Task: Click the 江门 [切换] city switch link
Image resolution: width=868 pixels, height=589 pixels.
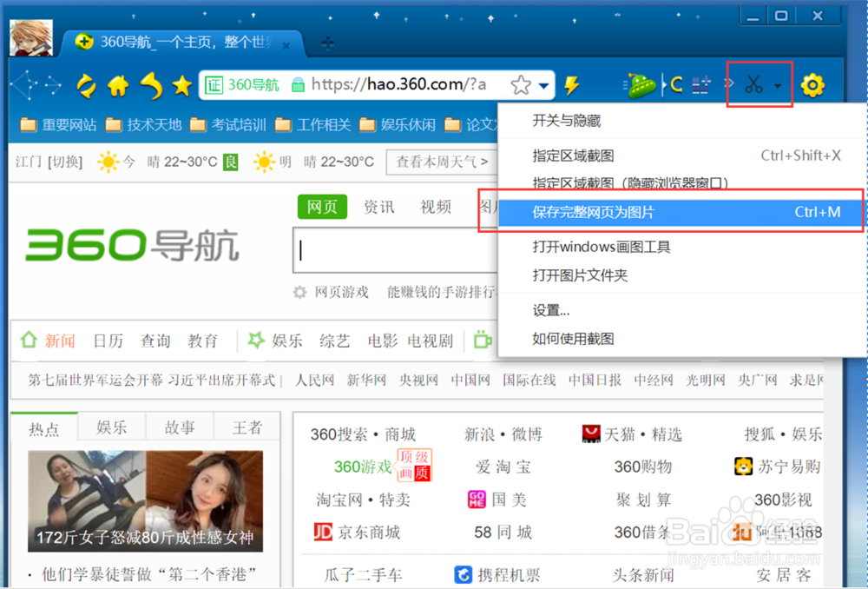Action: (49, 162)
